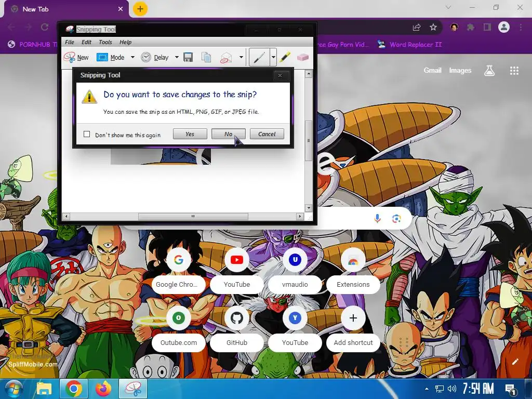Close the save changes dialog
This screenshot has width=532, height=399.
coord(280,75)
